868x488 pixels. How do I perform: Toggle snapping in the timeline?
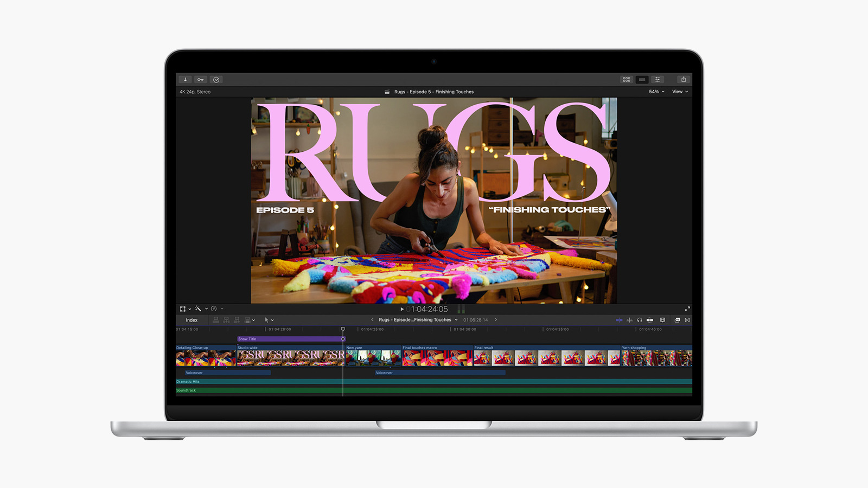click(650, 320)
